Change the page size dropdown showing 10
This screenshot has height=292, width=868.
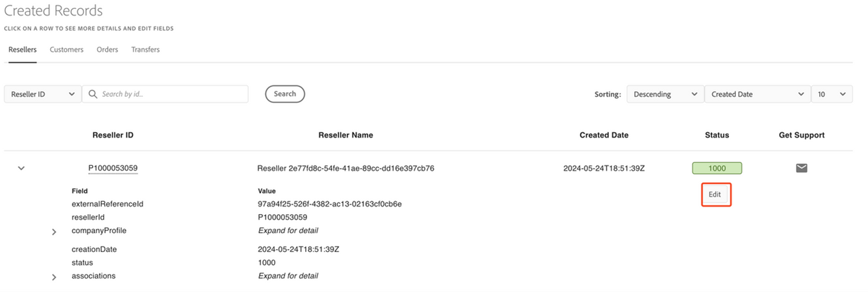pos(831,94)
